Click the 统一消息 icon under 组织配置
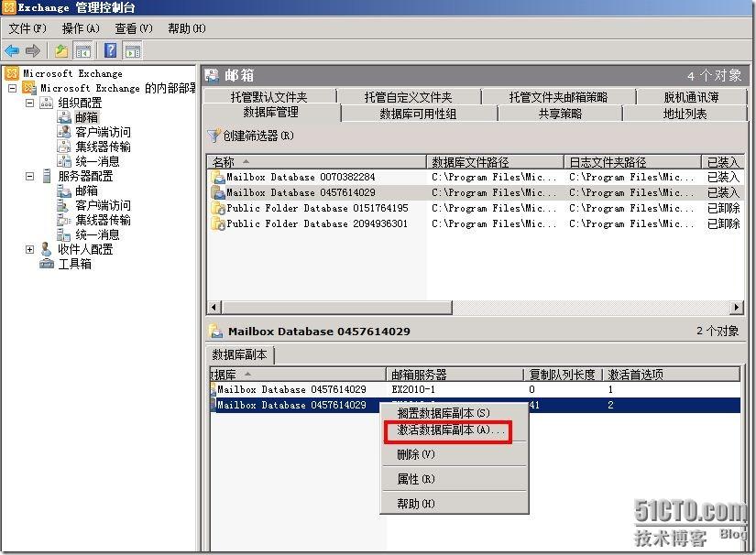Viewport: 756px width, 555px height. click(64, 161)
